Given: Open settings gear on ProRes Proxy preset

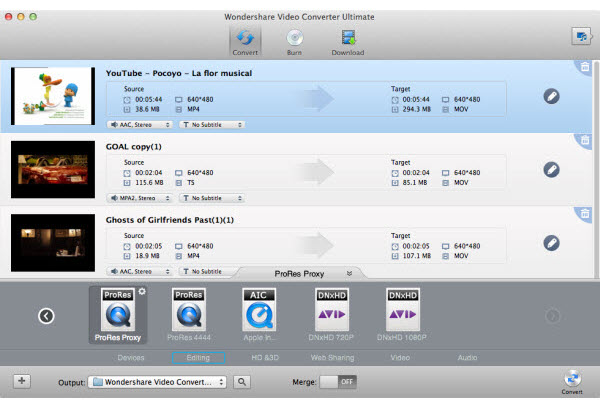Looking at the screenshot, I should (142, 291).
